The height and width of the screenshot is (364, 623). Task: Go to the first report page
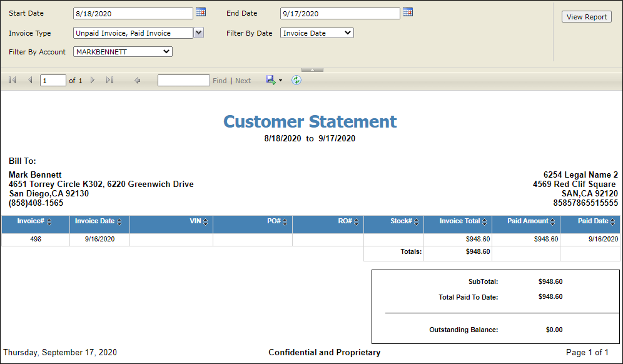click(x=13, y=80)
